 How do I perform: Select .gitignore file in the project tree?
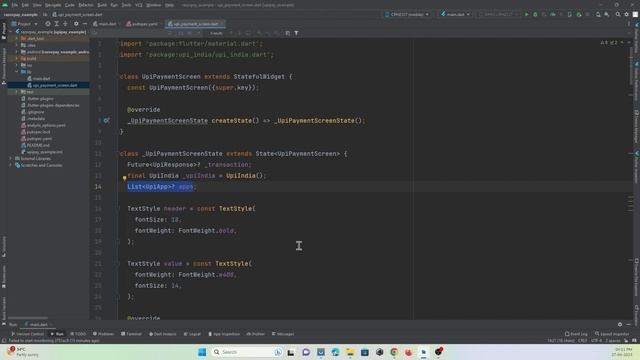(x=33, y=112)
